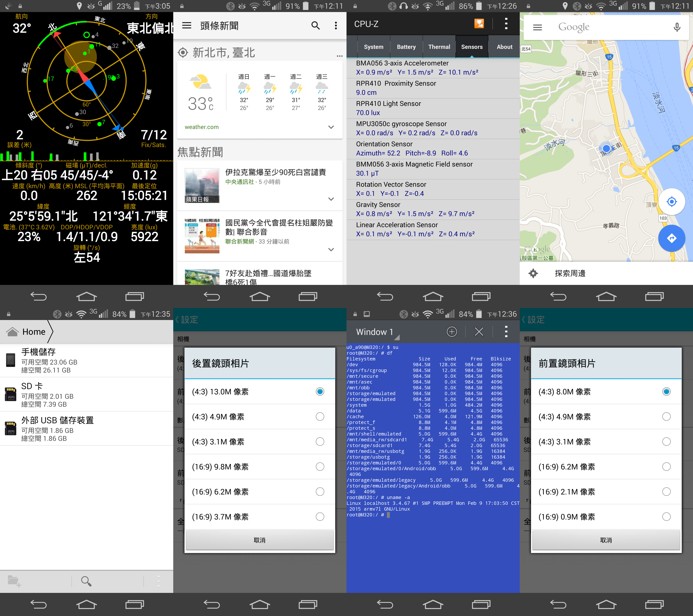Tap the recent apps key under the CPU-Z screen
693x616 pixels.
(481, 297)
